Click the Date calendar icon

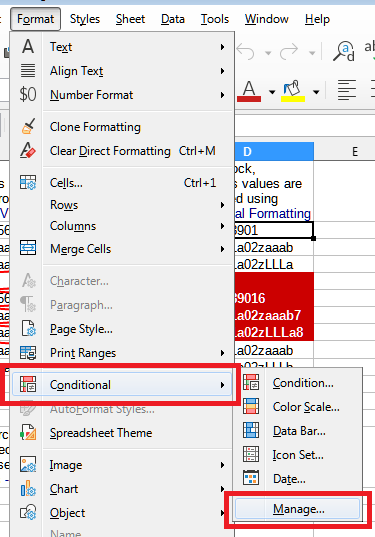point(251,478)
